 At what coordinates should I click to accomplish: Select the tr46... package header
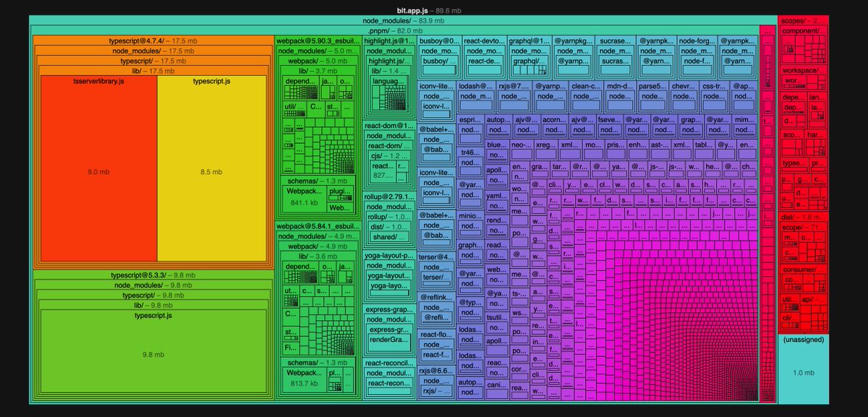pos(470,153)
